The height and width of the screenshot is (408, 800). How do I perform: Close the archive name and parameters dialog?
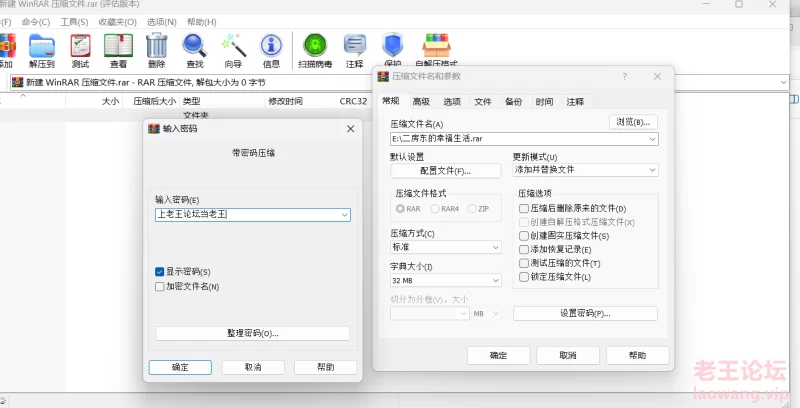pyautogui.click(x=657, y=76)
